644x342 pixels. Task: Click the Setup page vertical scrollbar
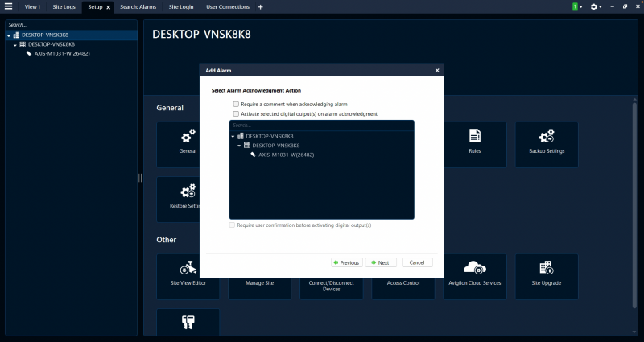pos(635,205)
